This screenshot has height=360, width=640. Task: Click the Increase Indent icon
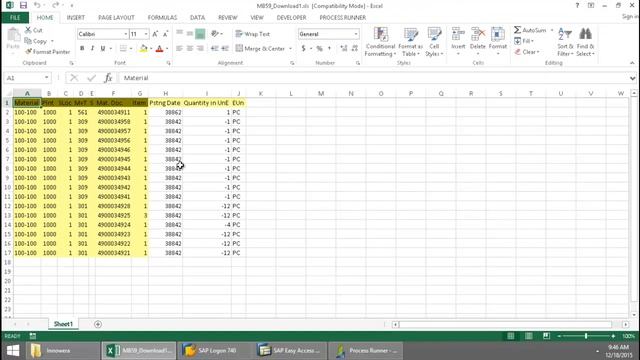point(225,49)
